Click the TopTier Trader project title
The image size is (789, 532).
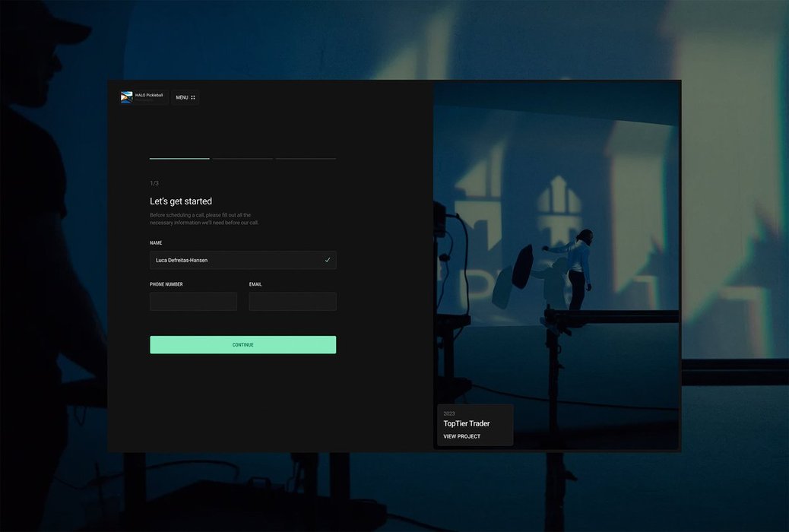click(466, 423)
